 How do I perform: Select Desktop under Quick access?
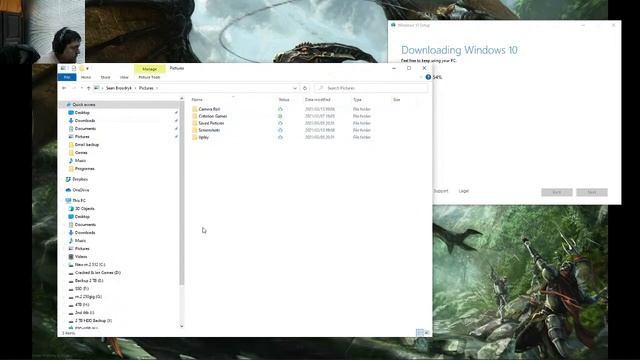(82, 113)
